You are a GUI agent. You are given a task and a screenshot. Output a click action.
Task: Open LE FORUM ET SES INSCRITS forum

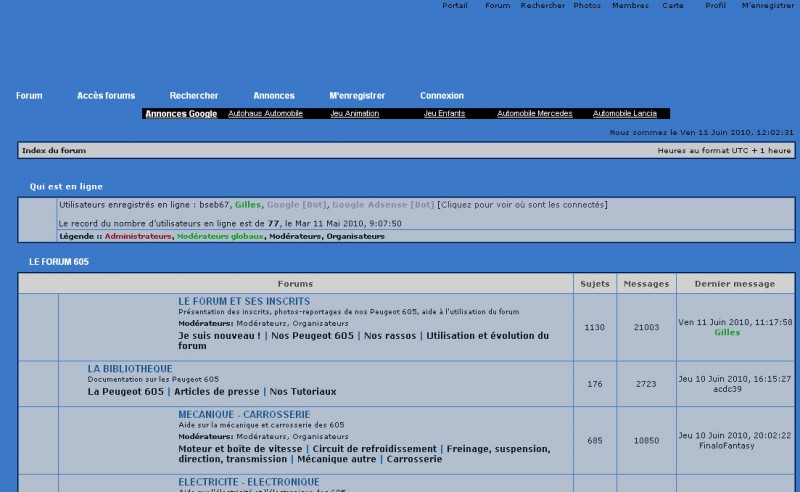[x=244, y=302]
